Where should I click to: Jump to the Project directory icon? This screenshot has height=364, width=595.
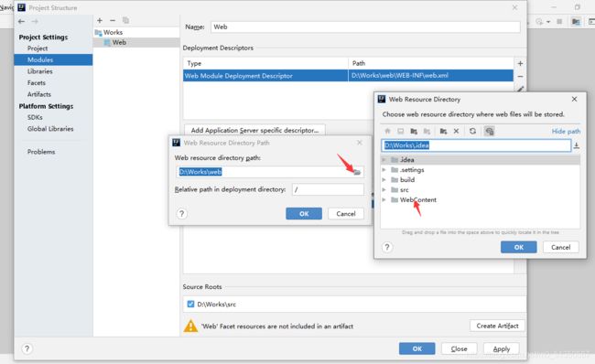pos(414,131)
